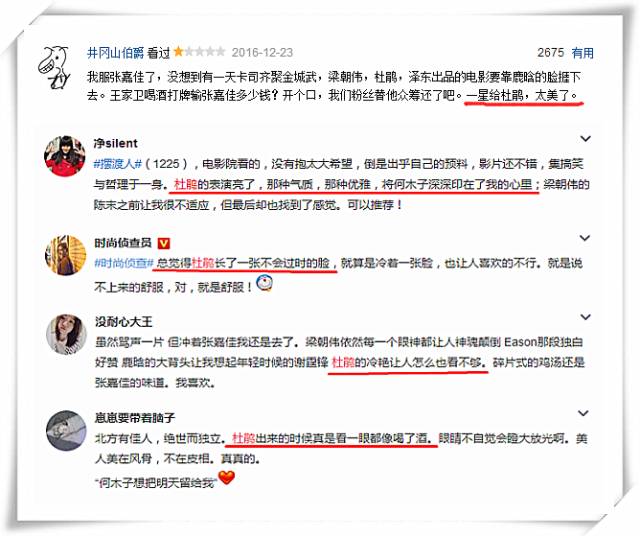View 没耐心大王's avatar photo
This screenshot has width=640, height=536.
point(67,334)
